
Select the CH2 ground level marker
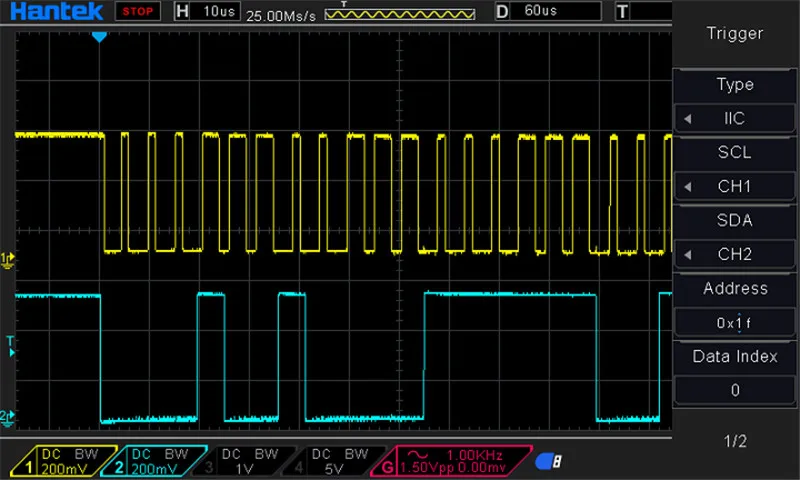[x=7, y=418]
